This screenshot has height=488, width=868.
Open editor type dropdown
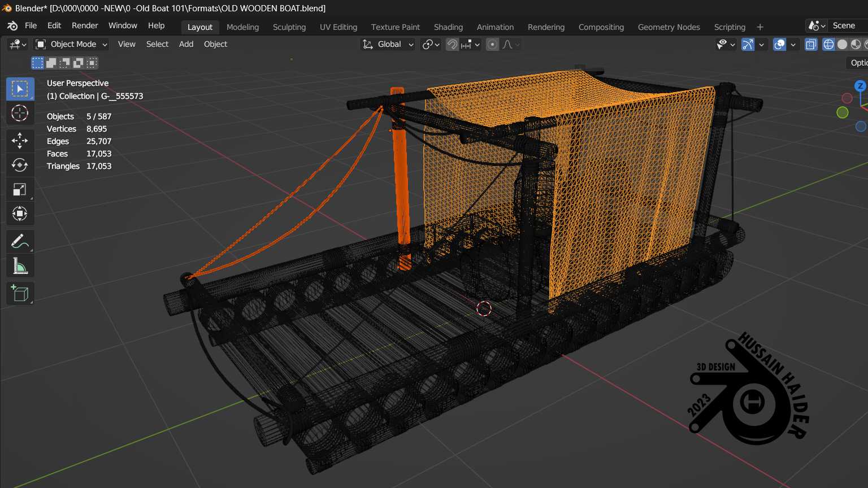(x=18, y=44)
